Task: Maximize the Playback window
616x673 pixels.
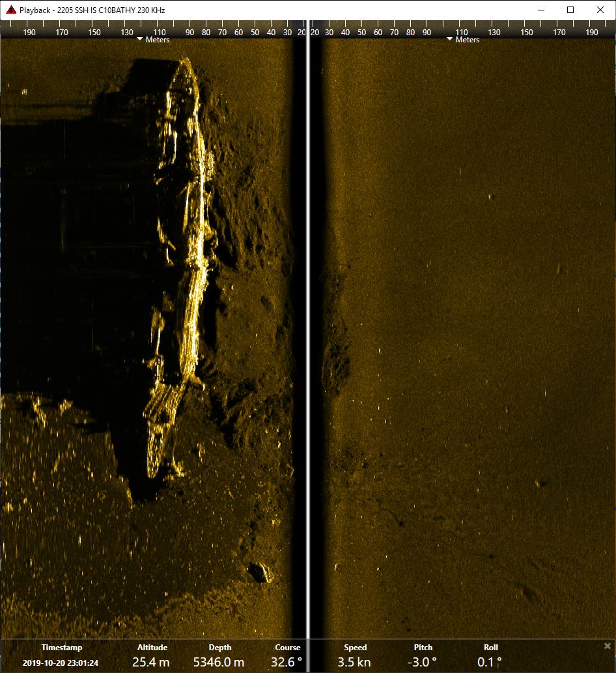Action: click(x=570, y=10)
